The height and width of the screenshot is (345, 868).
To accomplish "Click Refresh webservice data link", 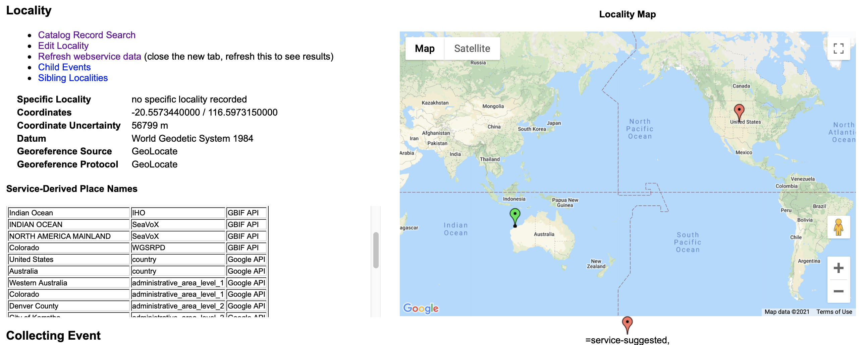I will click(x=90, y=57).
